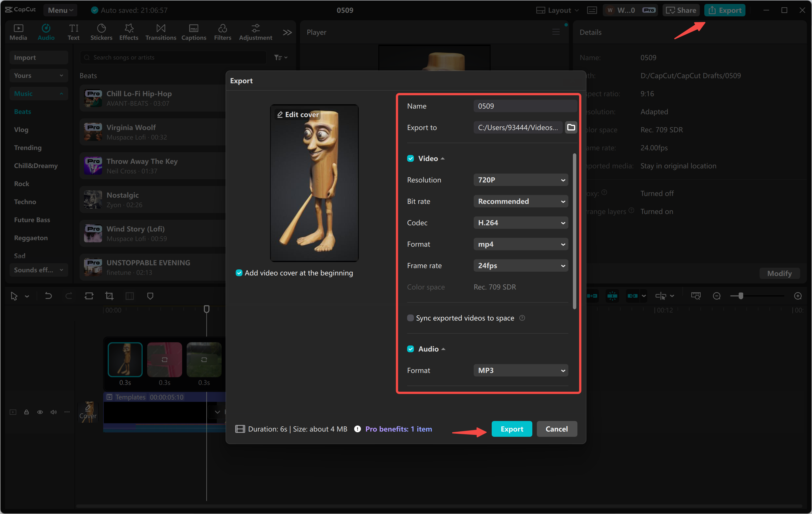Image resolution: width=812 pixels, height=514 pixels.
Task: Select the Captions panel icon
Action: pyautogui.click(x=194, y=31)
